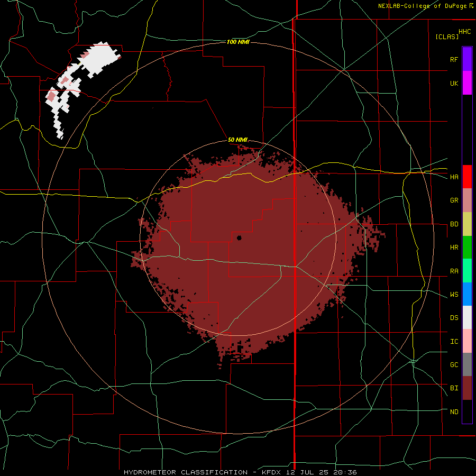Click the black radar site dot

click(239, 238)
